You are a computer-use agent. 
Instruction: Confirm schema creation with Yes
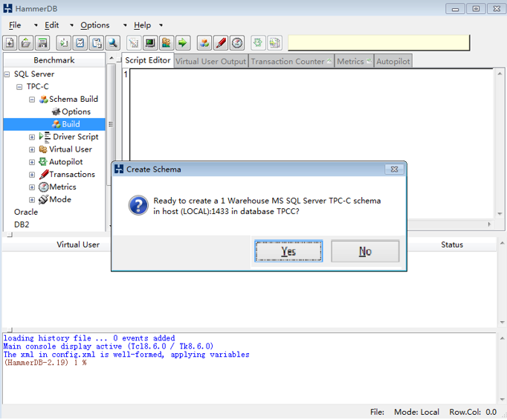(x=288, y=251)
